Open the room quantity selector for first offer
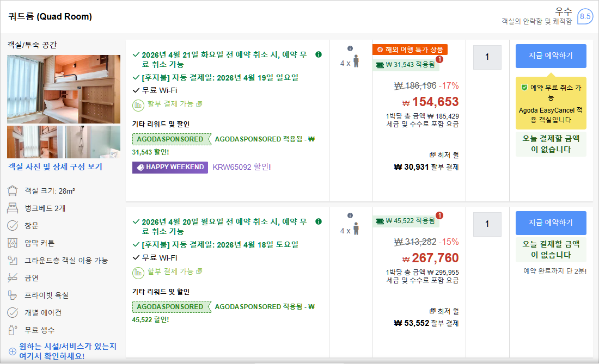 tap(486, 57)
